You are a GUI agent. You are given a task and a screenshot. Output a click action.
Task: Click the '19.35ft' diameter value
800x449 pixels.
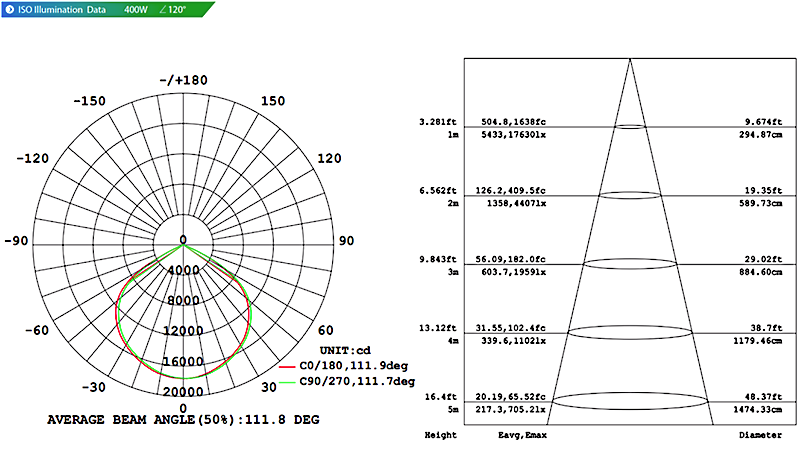point(763,191)
